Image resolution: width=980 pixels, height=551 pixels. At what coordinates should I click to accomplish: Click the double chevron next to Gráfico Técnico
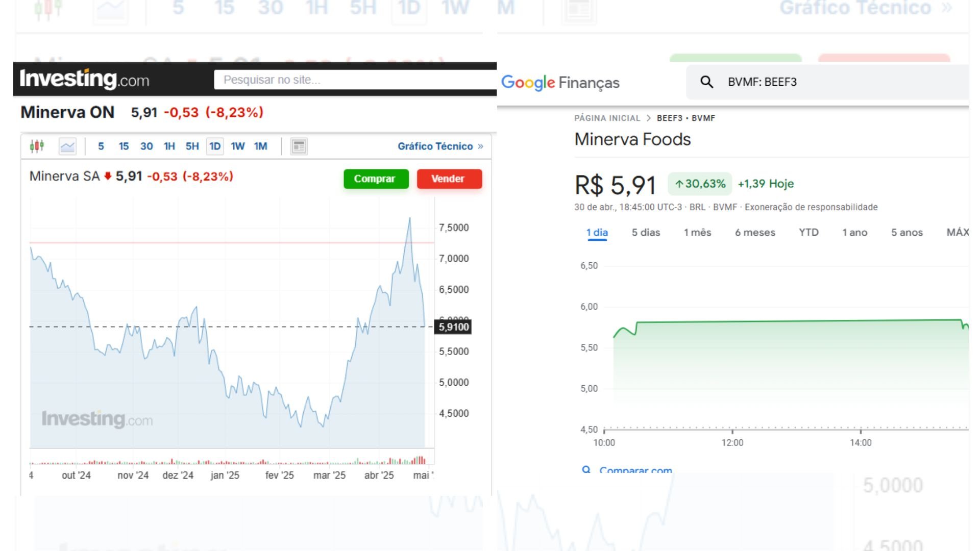(480, 146)
